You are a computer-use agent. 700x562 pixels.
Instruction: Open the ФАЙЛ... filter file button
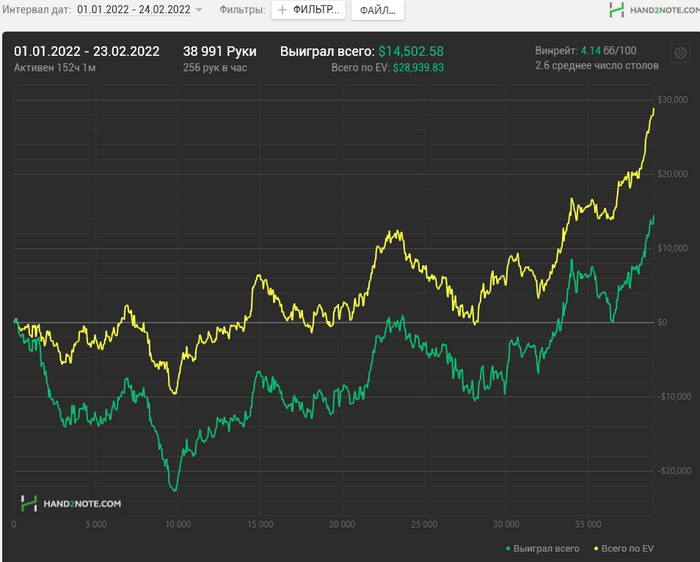378,10
